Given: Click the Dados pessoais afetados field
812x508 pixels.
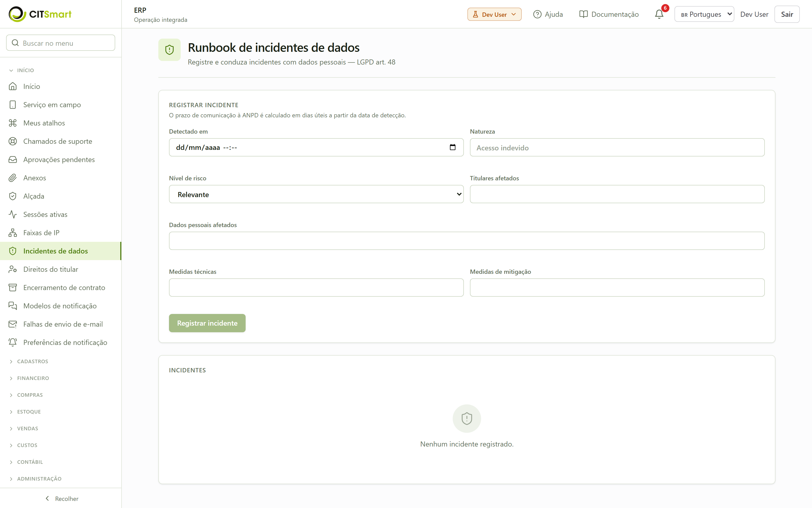Looking at the screenshot, I should 467,241.
